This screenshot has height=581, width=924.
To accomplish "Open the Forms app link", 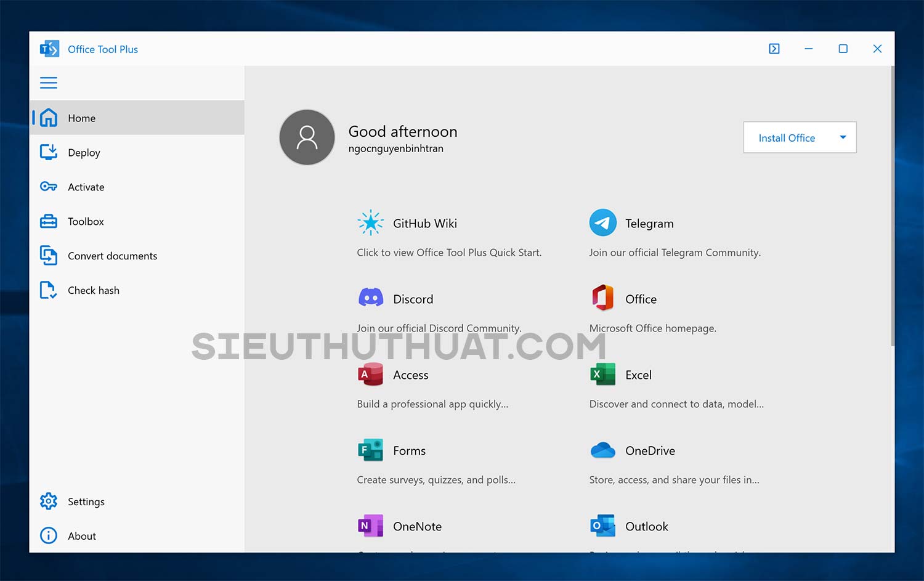I will coord(410,450).
